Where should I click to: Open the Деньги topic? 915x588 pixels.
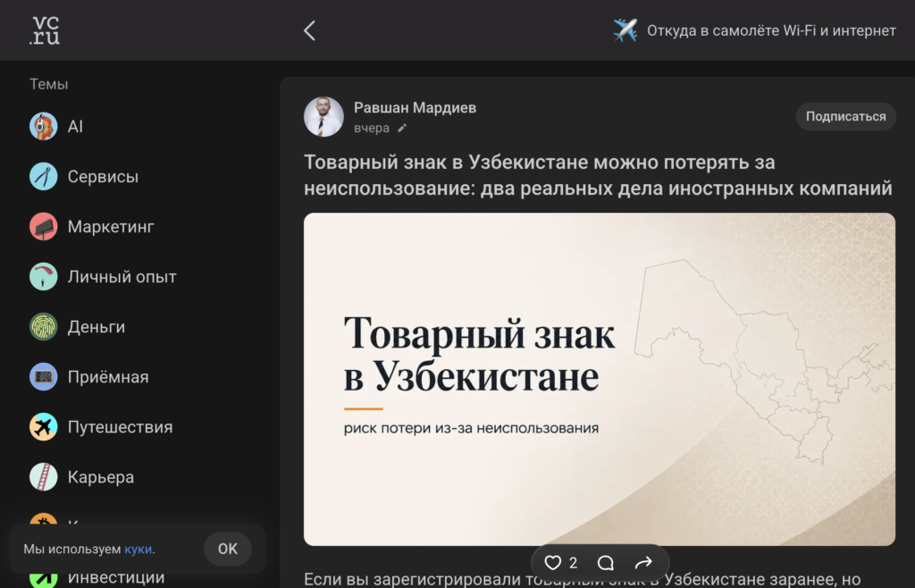coord(97,327)
